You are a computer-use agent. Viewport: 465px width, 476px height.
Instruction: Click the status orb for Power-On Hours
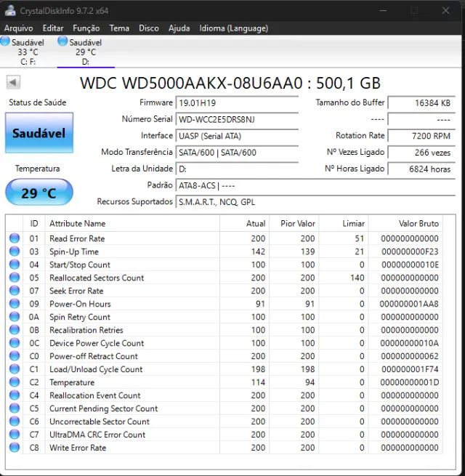(15, 304)
